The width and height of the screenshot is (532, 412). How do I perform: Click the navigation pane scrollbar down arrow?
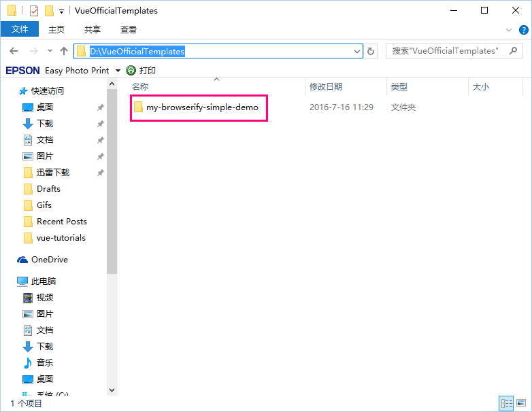coord(112,390)
